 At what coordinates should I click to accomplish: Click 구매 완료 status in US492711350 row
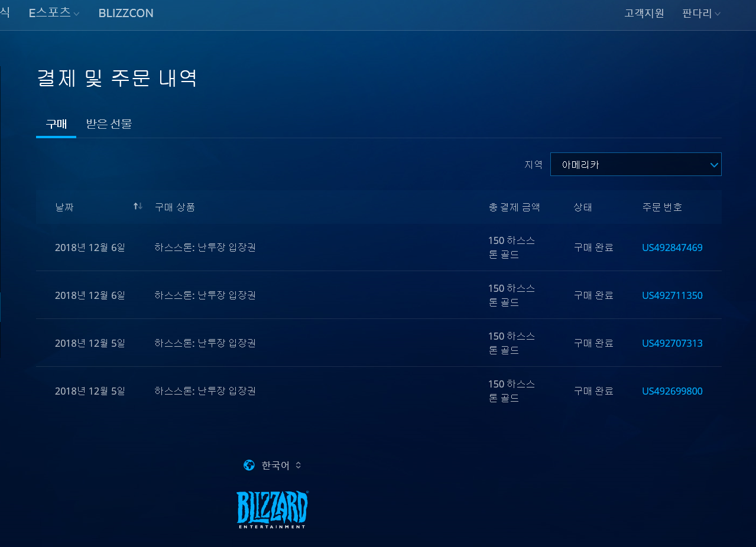(593, 295)
